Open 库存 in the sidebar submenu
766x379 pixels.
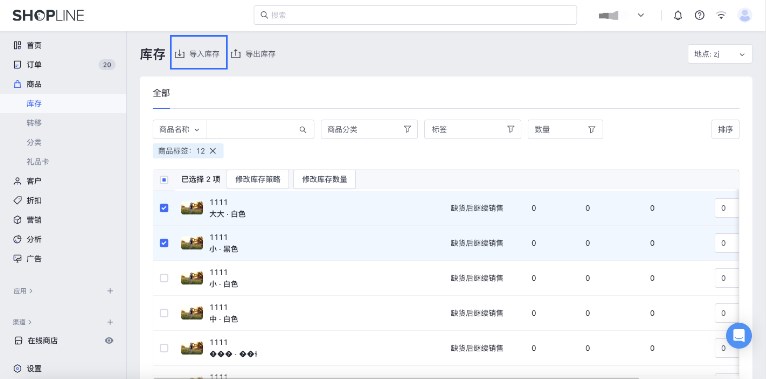[x=34, y=104]
